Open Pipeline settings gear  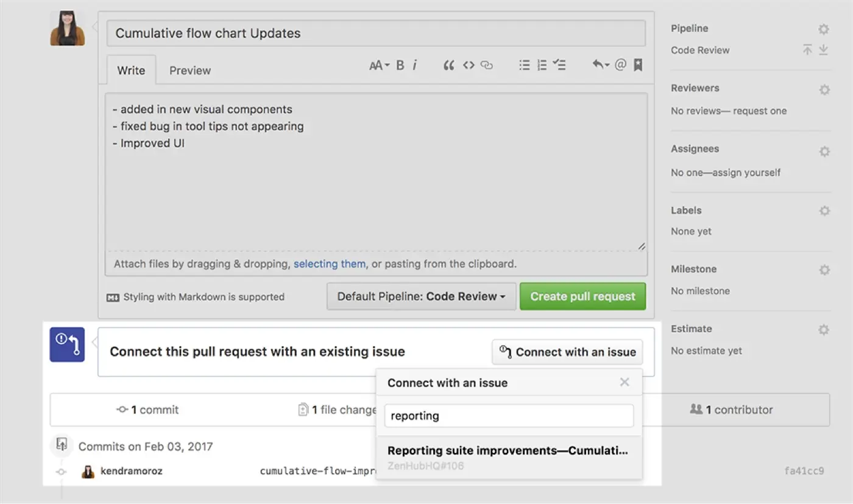[x=824, y=29]
